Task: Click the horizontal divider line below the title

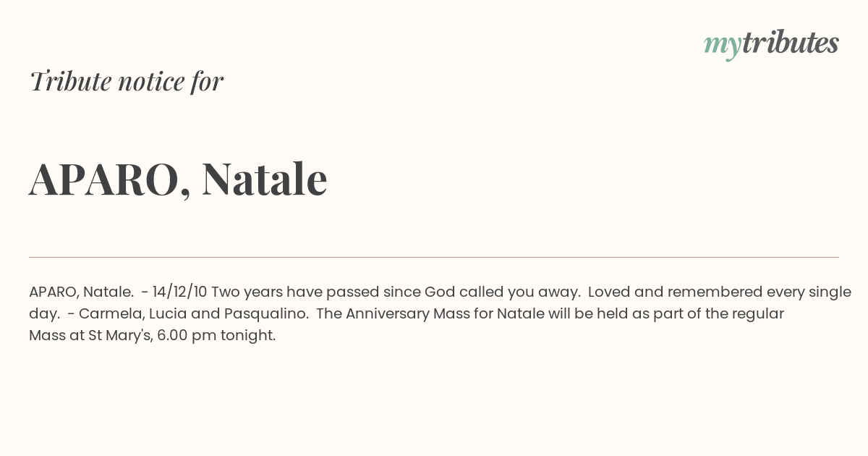Action: point(434,257)
